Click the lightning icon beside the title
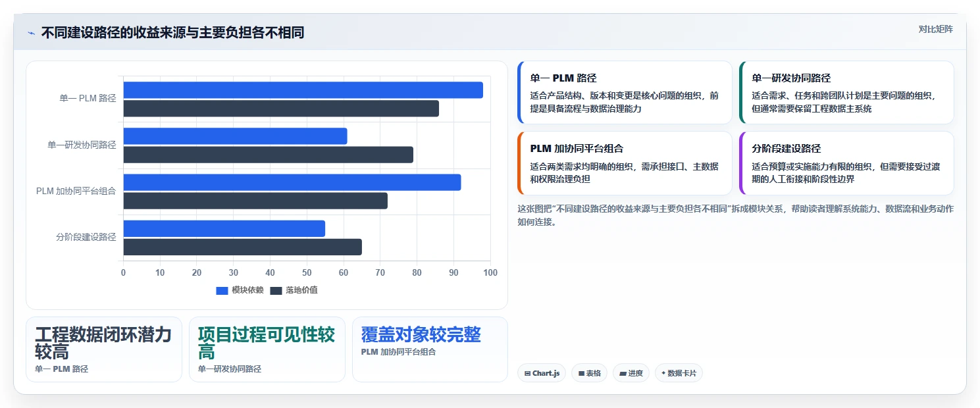Screen dimensions: 980x408 (x=31, y=33)
